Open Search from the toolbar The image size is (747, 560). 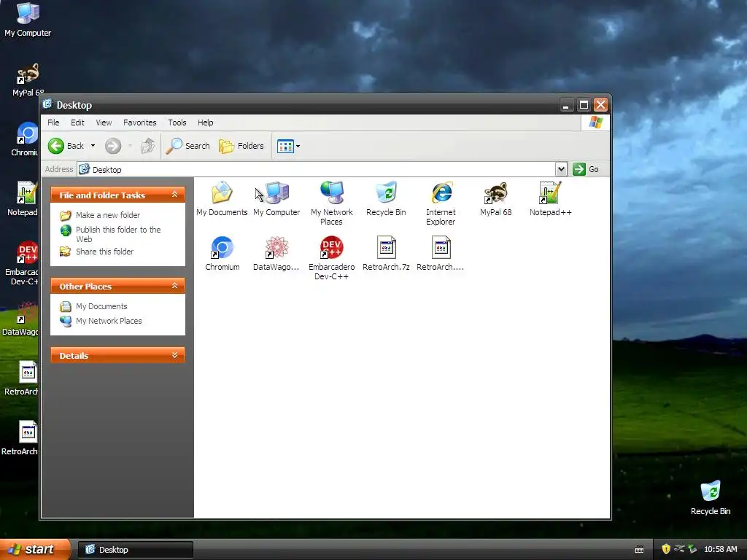[187, 146]
